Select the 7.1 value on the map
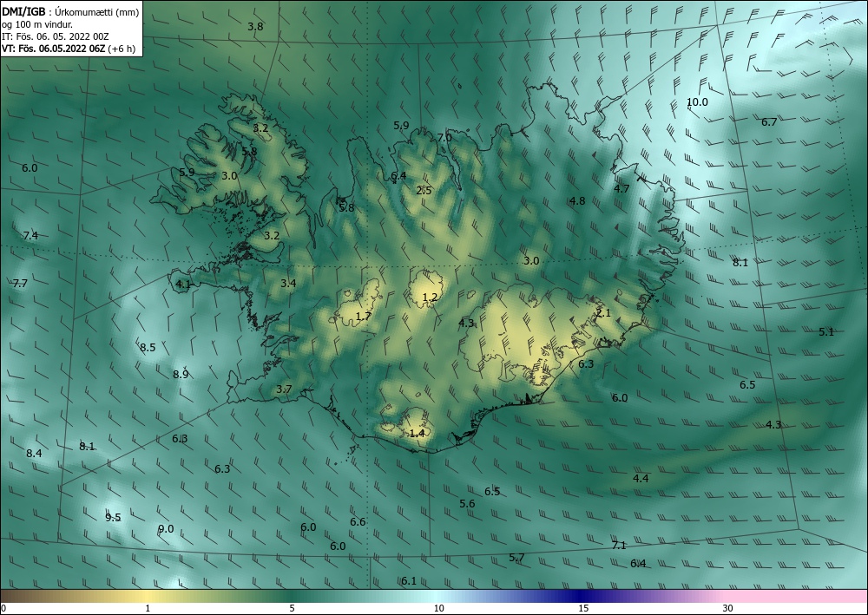Image resolution: width=868 pixels, height=615 pixels. pos(619,546)
